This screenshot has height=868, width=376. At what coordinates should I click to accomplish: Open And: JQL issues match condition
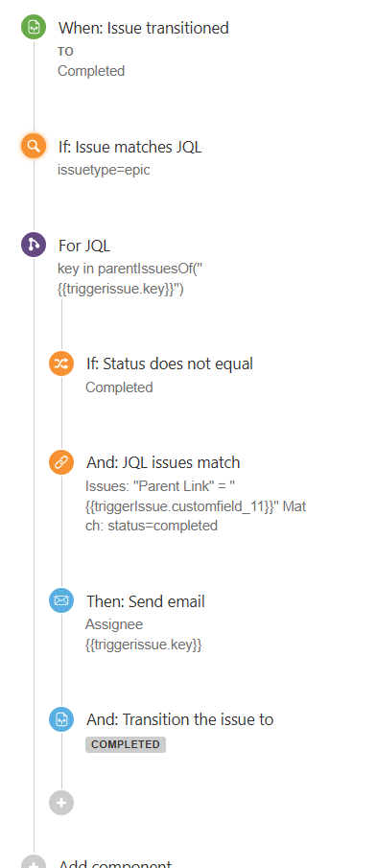click(163, 462)
